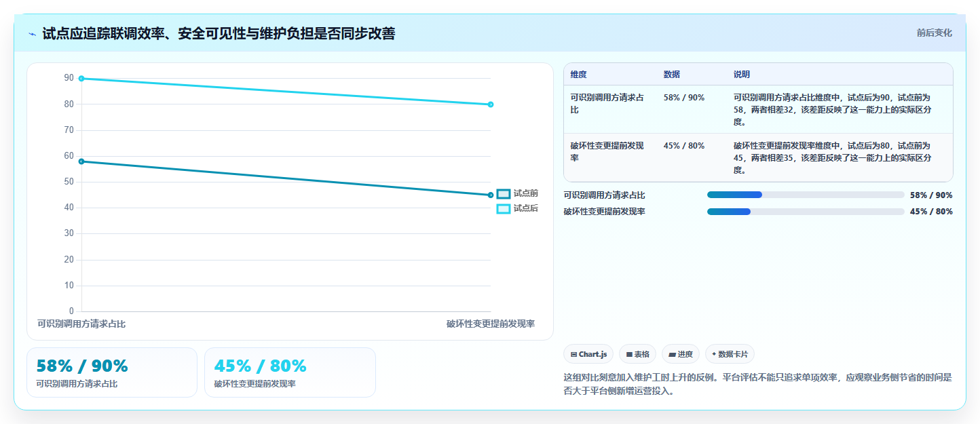Select the 表格 tag
Viewport: 980px width, 424px height.
pyautogui.click(x=637, y=354)
